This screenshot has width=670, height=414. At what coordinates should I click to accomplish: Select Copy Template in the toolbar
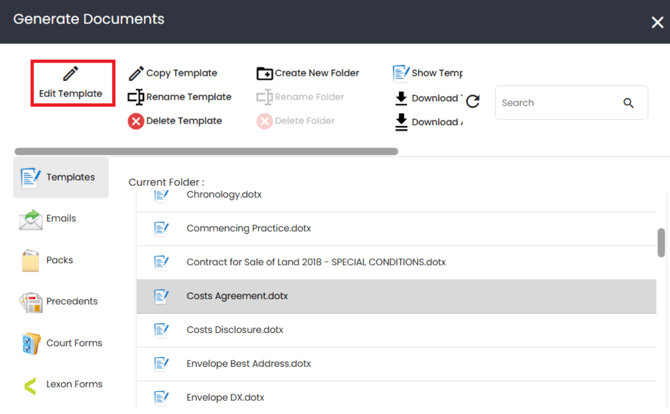pyautogui.click(x=172, y=73)
